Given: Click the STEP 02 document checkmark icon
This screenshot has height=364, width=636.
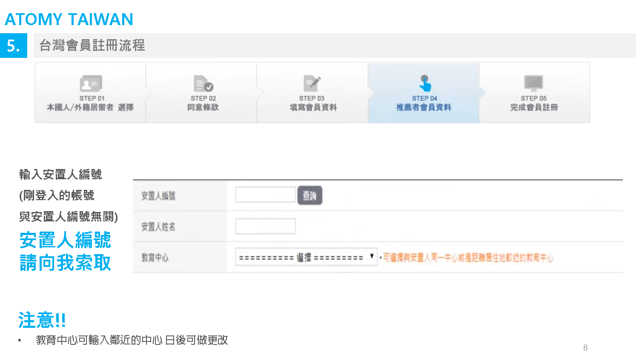Looking at the screenshot, I should (203, 83).
